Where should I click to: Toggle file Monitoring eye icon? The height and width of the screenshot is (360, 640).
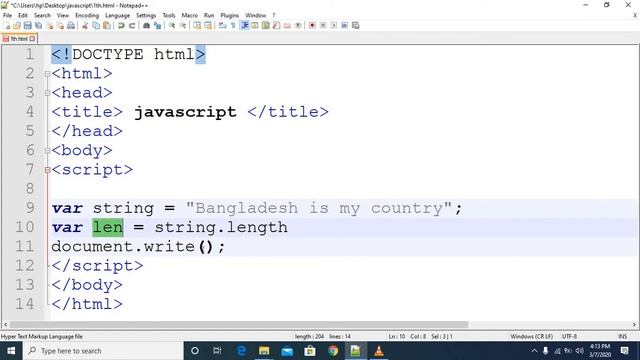(298, 26)
